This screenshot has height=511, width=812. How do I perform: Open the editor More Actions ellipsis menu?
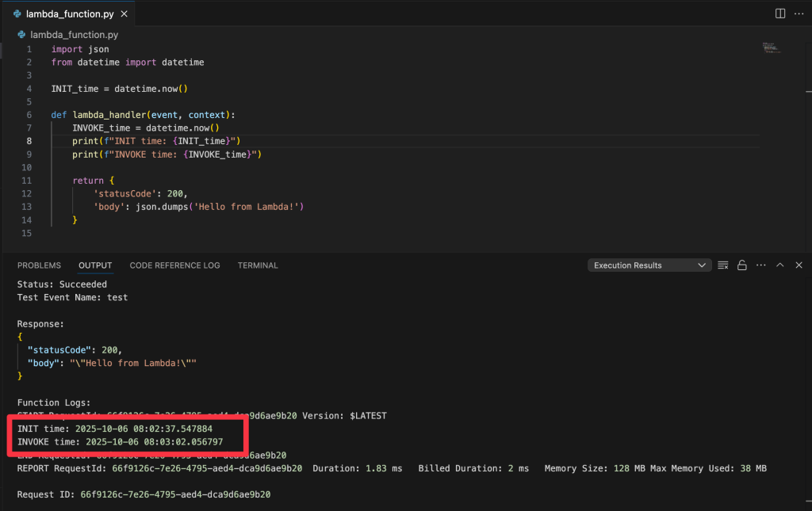click(x=799, y=13)
